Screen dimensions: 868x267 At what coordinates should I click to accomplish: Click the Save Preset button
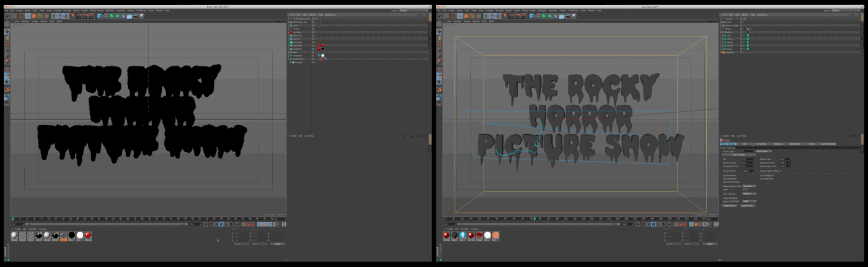pos(748,206)
